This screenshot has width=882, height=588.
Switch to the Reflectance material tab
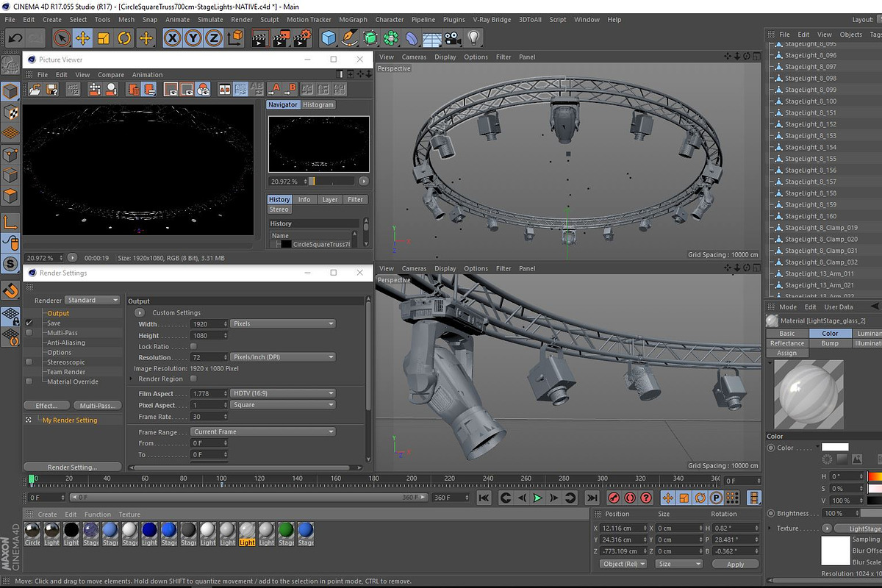[x=786, y=343]
